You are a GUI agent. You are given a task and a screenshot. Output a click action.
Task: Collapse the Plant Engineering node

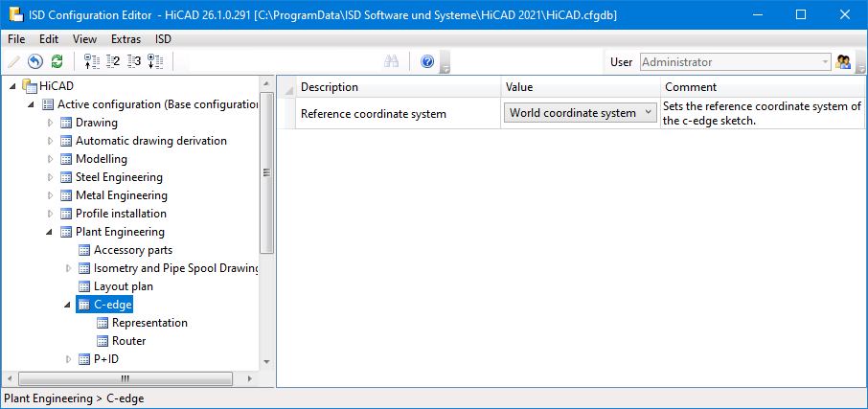point(50,232)
